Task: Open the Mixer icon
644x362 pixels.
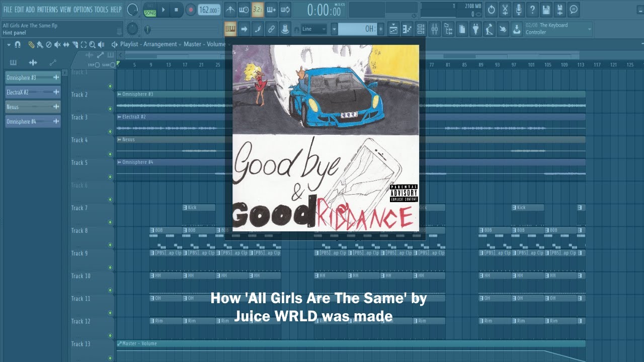Action: (x=435, y=29)
